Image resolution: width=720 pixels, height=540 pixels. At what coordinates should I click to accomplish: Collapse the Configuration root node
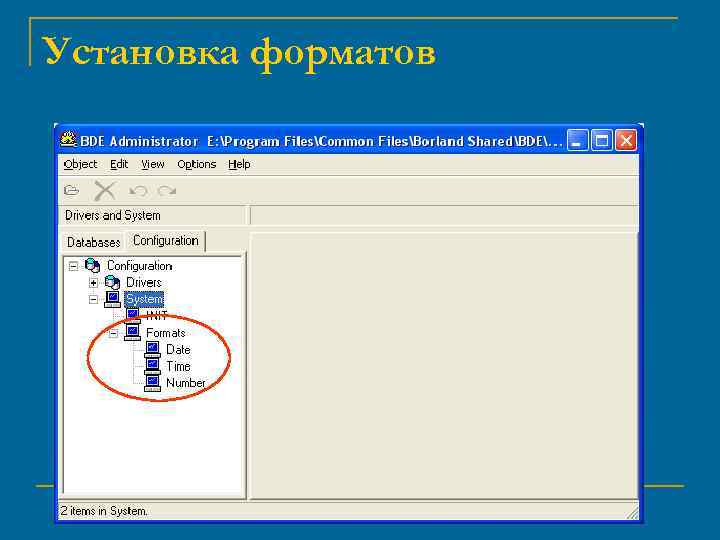[73, 266]
